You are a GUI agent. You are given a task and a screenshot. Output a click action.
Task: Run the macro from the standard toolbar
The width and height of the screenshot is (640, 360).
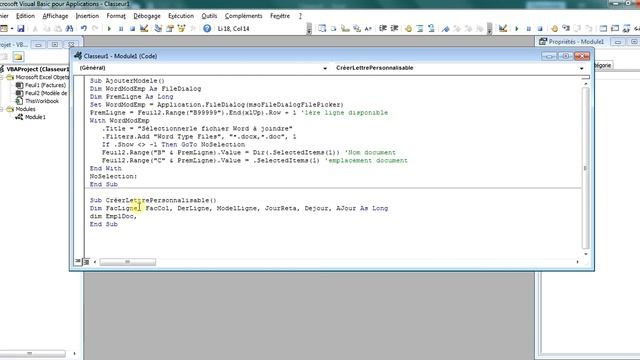point(109,29)
